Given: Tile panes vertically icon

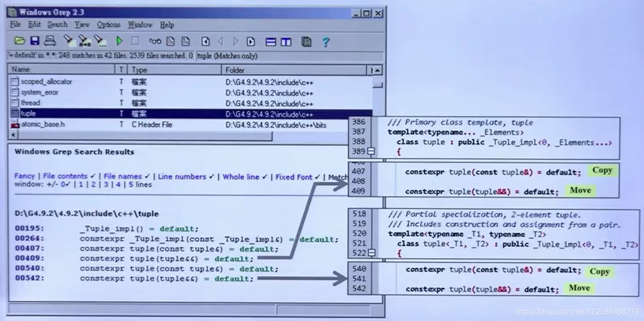Looking at the screenshot, I should pos(286,42).
